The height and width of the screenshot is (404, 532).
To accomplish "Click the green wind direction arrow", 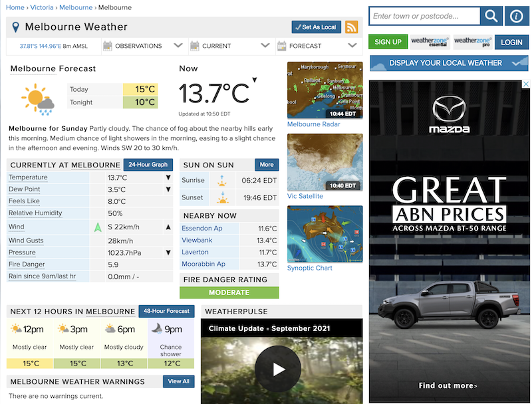I will click(98, 227).
